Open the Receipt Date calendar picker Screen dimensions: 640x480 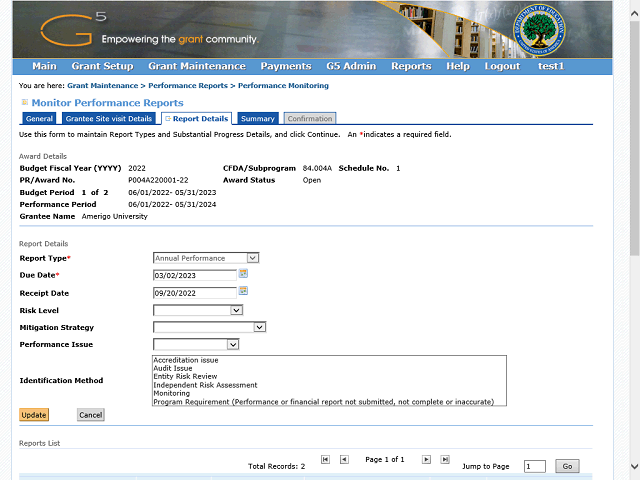pos(243,291)
